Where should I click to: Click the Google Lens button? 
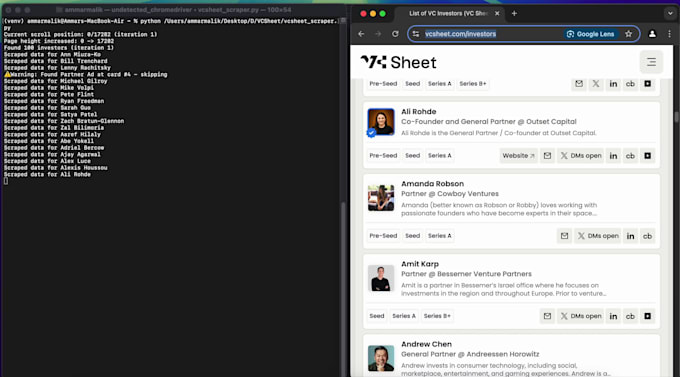tap(590, 34)
